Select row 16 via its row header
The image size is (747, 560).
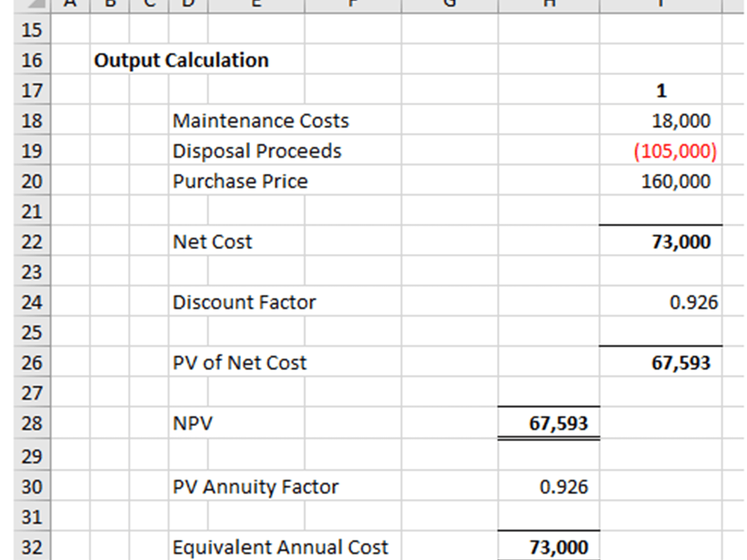coord(32,60)
